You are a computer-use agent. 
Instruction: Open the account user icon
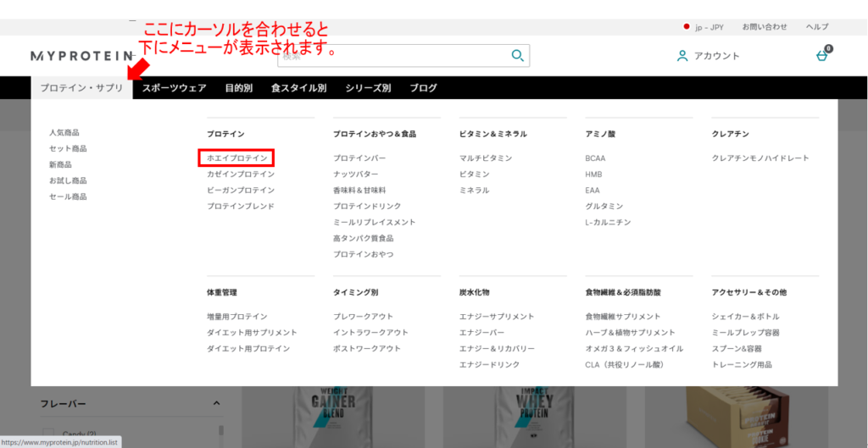point(682,56)
